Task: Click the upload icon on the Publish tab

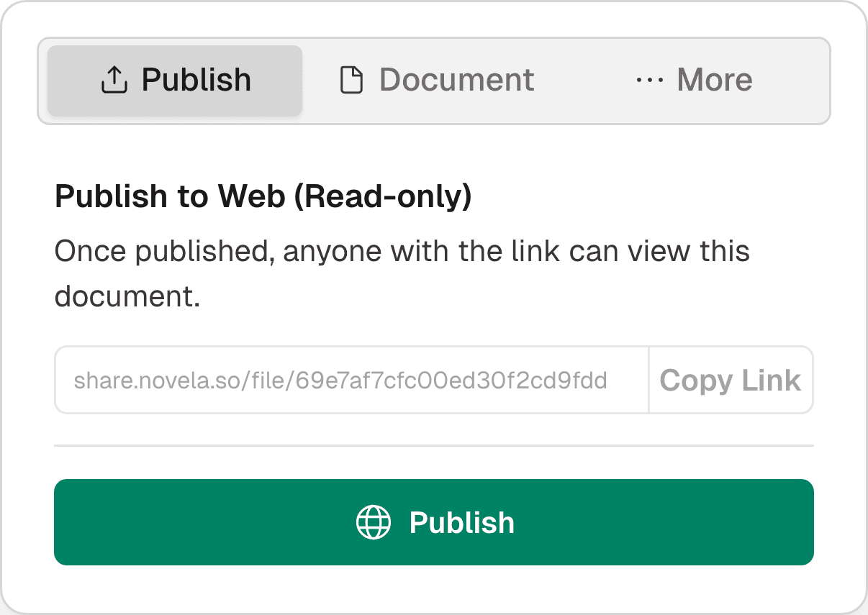Action: [114, 81]
